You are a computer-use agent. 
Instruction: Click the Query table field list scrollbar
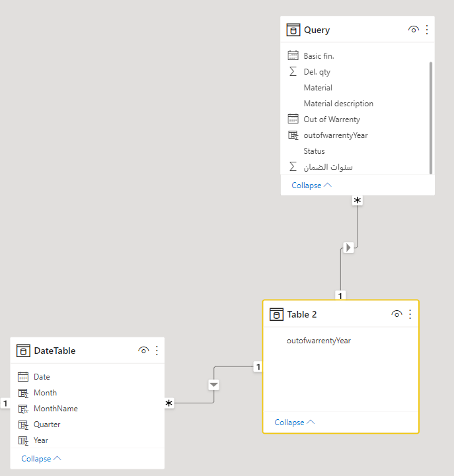pos(431,118)
